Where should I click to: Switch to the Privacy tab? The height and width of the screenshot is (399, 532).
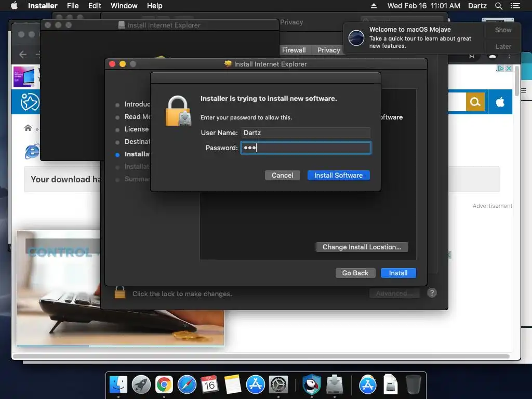(328, 50)
